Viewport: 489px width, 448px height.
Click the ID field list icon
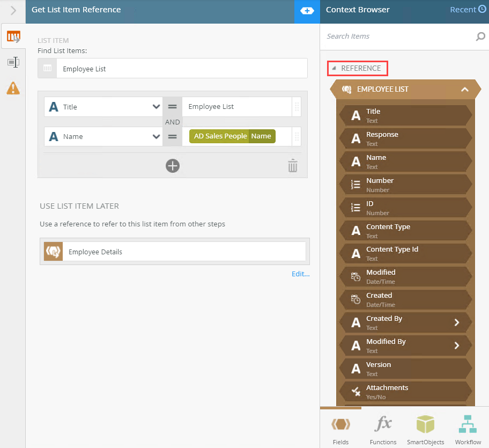[355, 208]
